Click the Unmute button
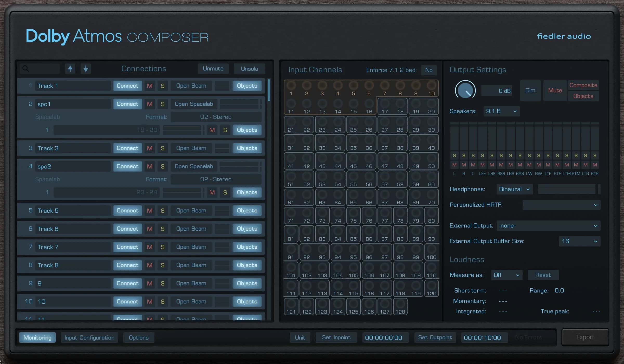 [x=213, y=68]
